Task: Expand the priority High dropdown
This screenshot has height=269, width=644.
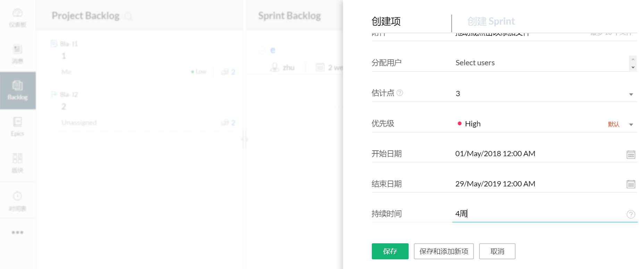Action: pyautogui.click(x=631, y=125)
